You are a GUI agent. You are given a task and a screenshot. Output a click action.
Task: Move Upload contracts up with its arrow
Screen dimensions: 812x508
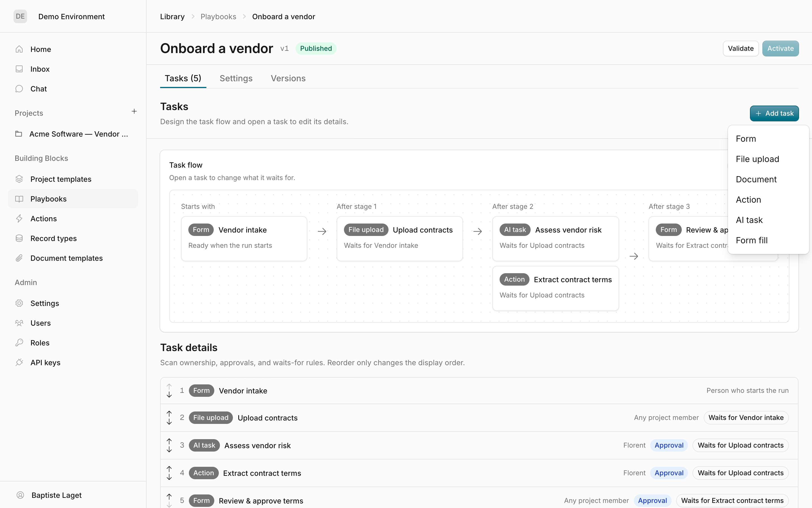(169, 413)
